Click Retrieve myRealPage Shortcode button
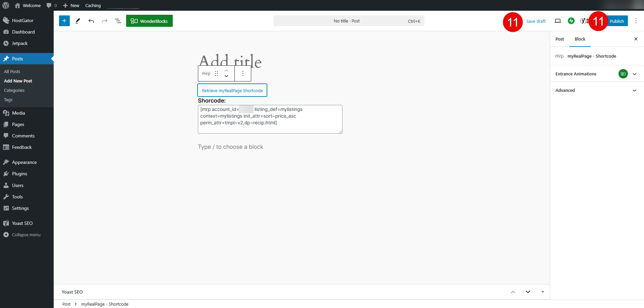This screenshot has width=644, height=308. click(232, 90)
